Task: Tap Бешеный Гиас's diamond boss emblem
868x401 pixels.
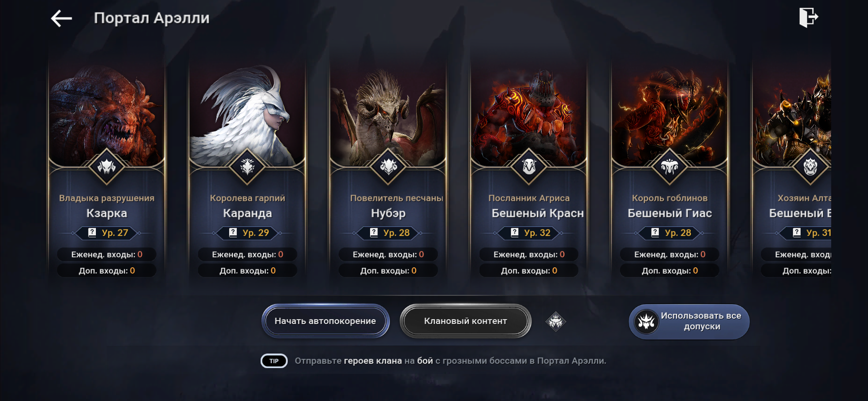Action: 669,167
